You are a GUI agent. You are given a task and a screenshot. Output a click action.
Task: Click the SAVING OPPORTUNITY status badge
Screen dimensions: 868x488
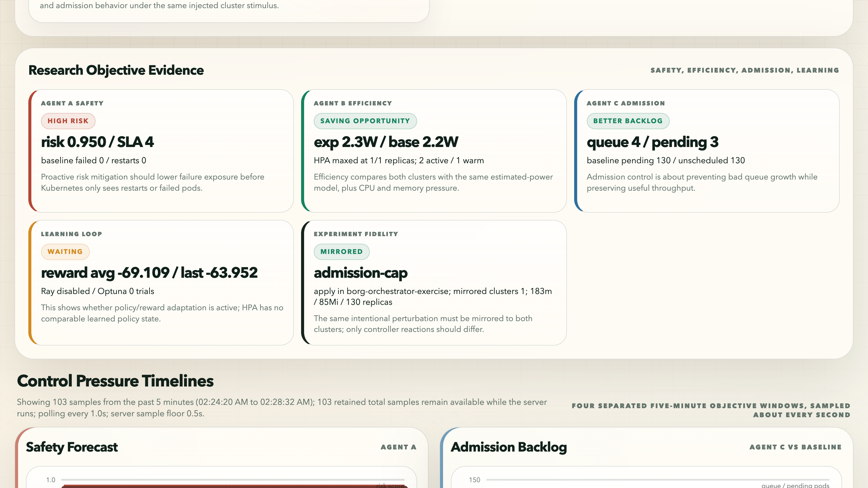365,121
